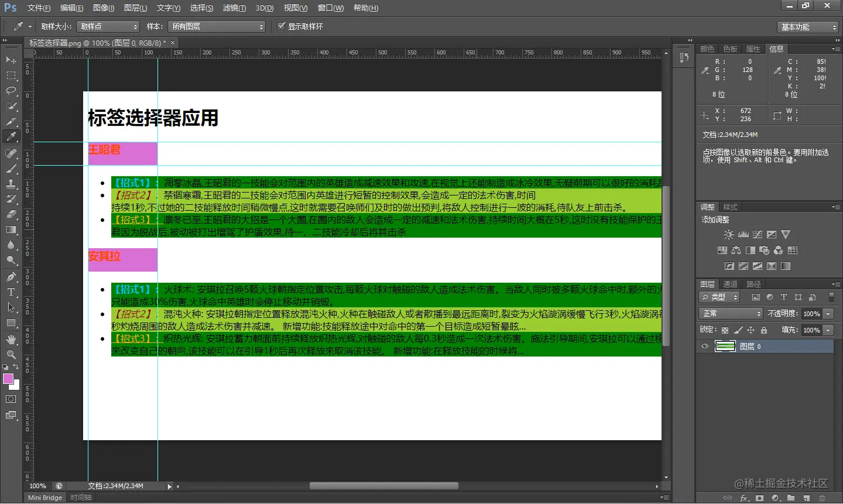The image size is (843, 504).
Task: Select the Pen tool
Action: coord(11,277)
